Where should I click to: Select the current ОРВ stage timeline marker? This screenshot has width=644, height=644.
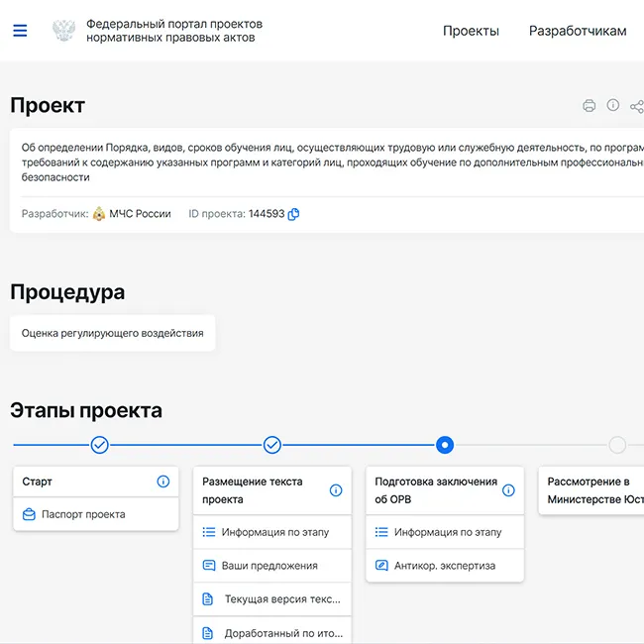click(x=445, y=445)
